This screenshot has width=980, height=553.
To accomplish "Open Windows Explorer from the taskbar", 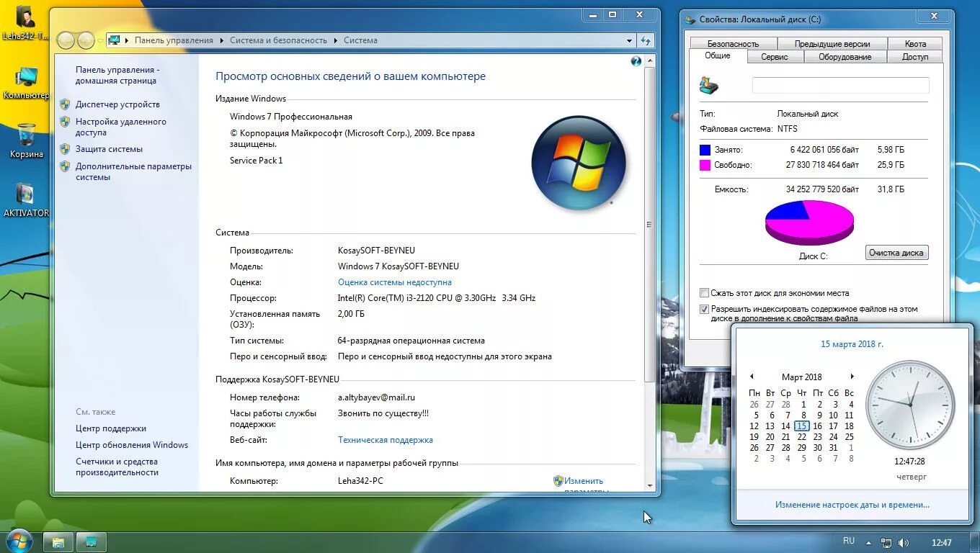I will tap(58, 542).
